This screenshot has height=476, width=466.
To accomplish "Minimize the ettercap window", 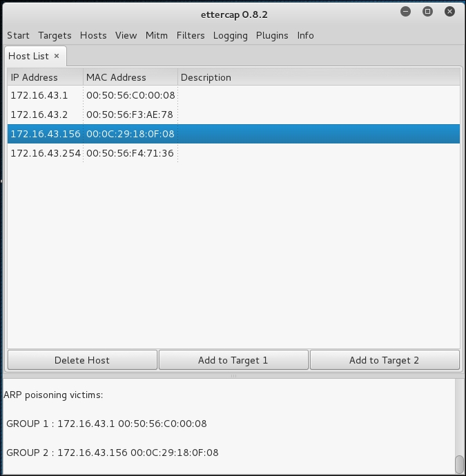I will (405, 12).
